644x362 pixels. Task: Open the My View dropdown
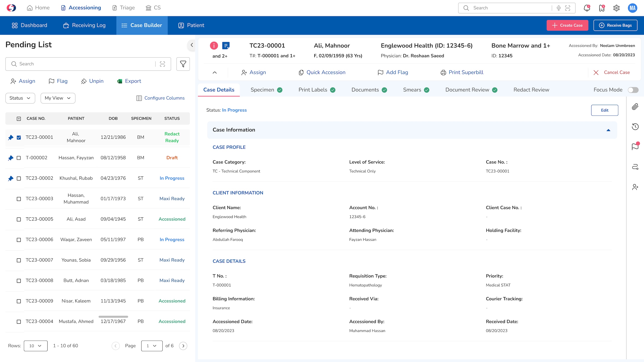(x=58, y=98)
